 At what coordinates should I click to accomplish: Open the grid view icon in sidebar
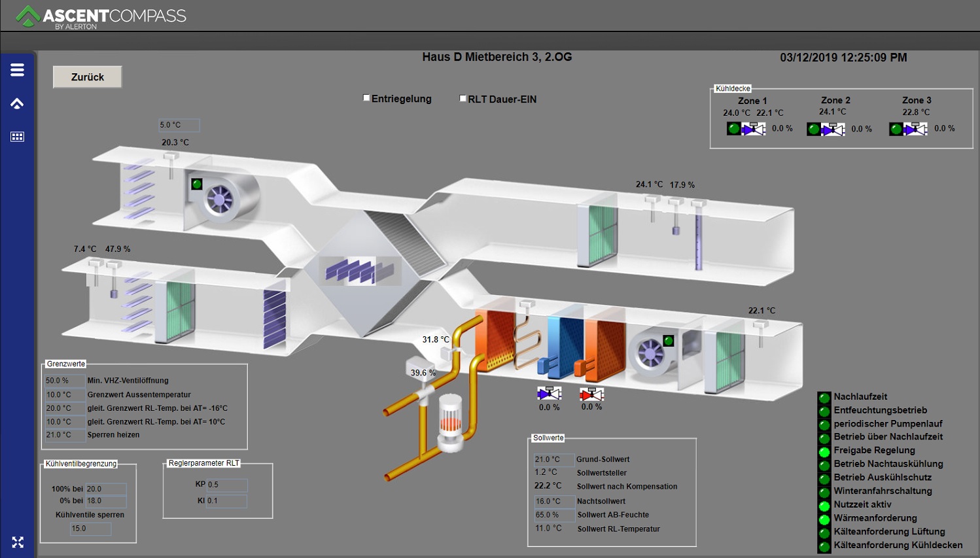(18, 137)
